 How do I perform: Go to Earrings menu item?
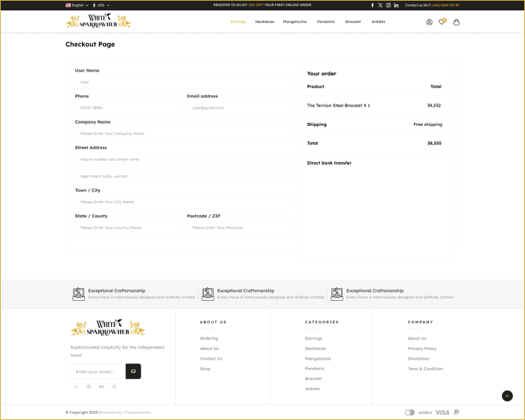click(238, 22)
